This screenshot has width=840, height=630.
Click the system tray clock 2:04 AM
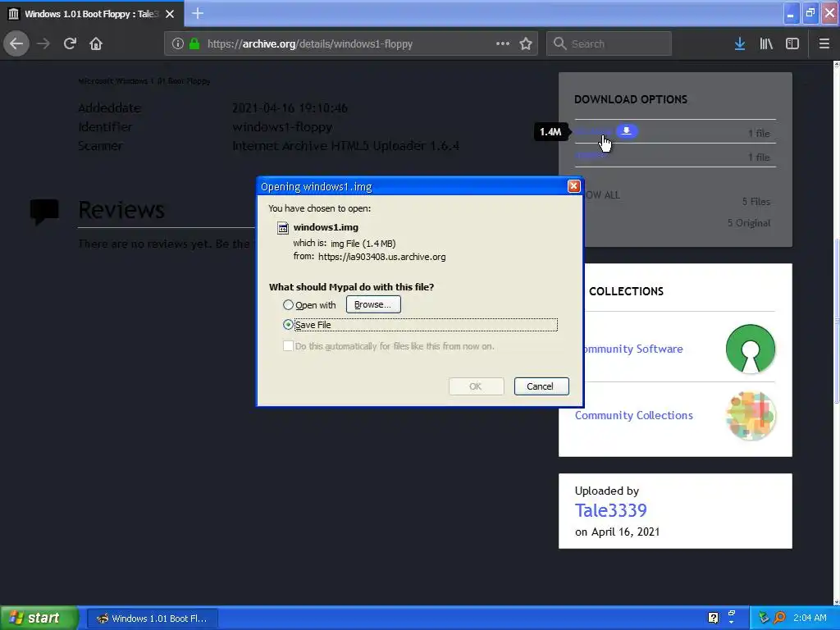coord(810,619)
